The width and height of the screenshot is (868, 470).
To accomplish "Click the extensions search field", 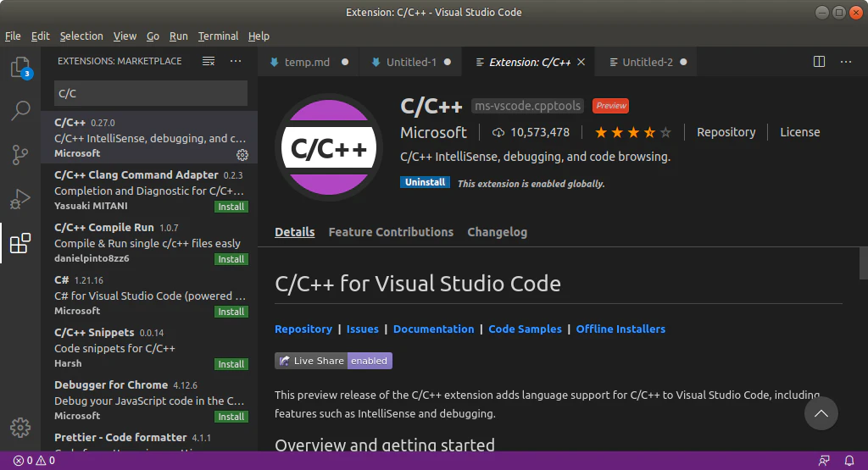I will pos(151,93).
